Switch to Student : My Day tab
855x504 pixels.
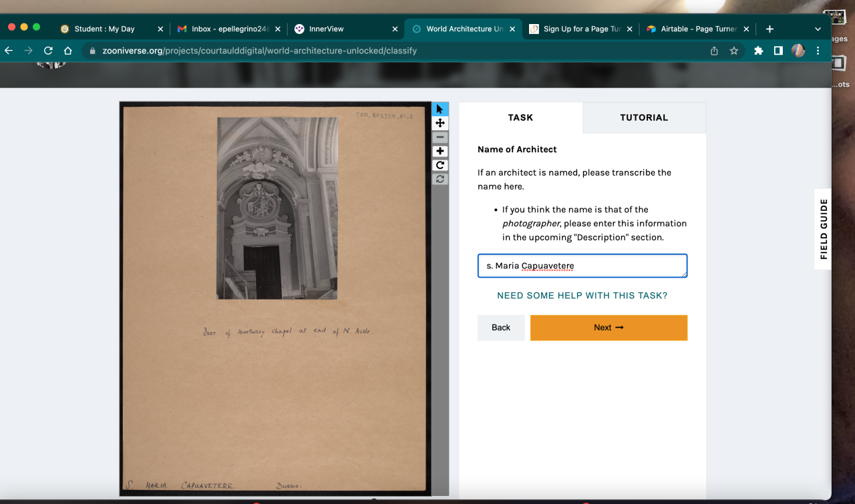(104, 29)
